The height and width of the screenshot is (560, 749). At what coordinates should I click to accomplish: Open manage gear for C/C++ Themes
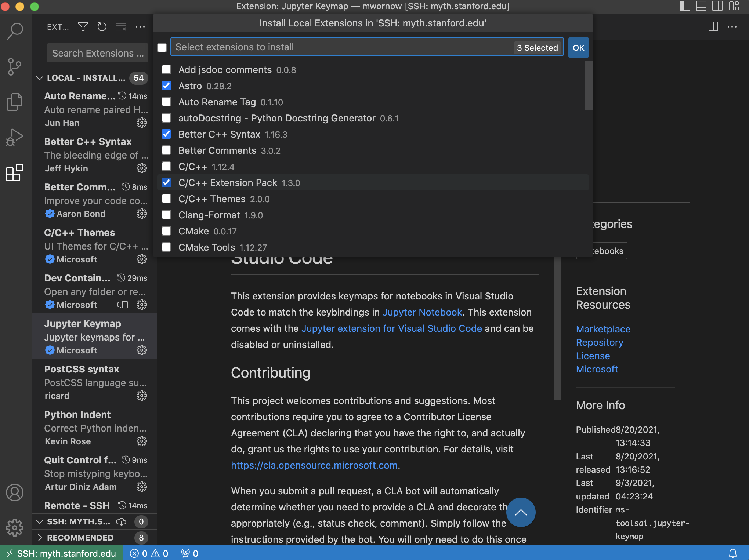tap(142, 259)
